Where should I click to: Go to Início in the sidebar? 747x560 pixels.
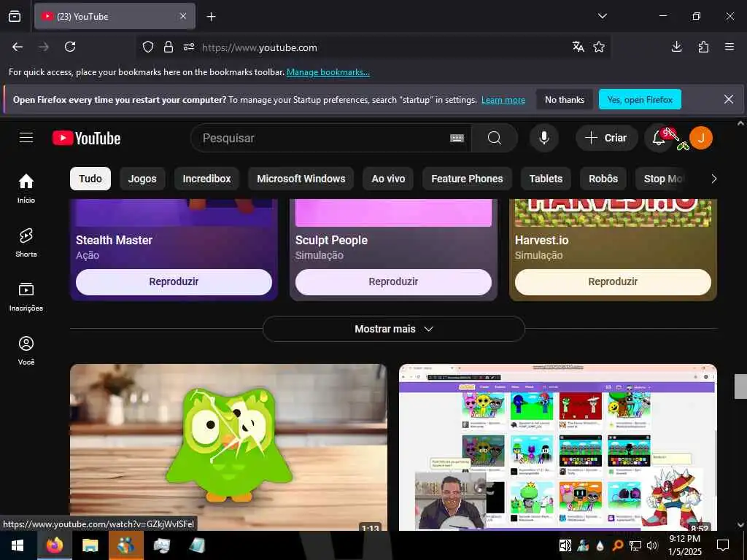tap(26, 188)
